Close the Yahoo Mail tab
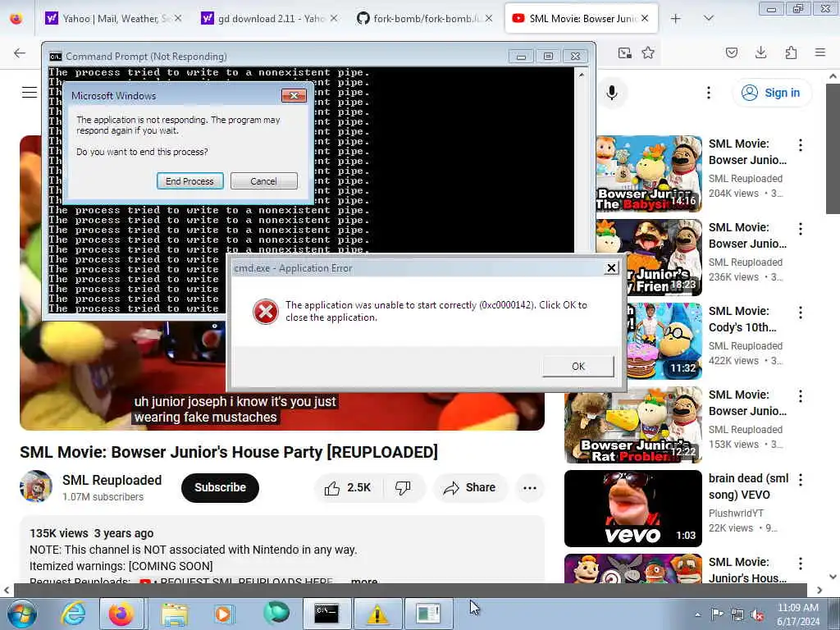 tap(178, 18)
